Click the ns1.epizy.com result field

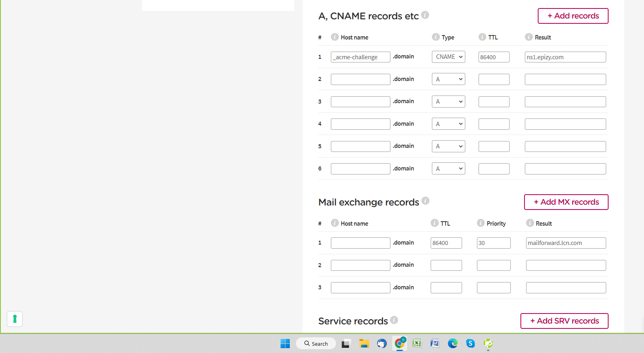565,57
